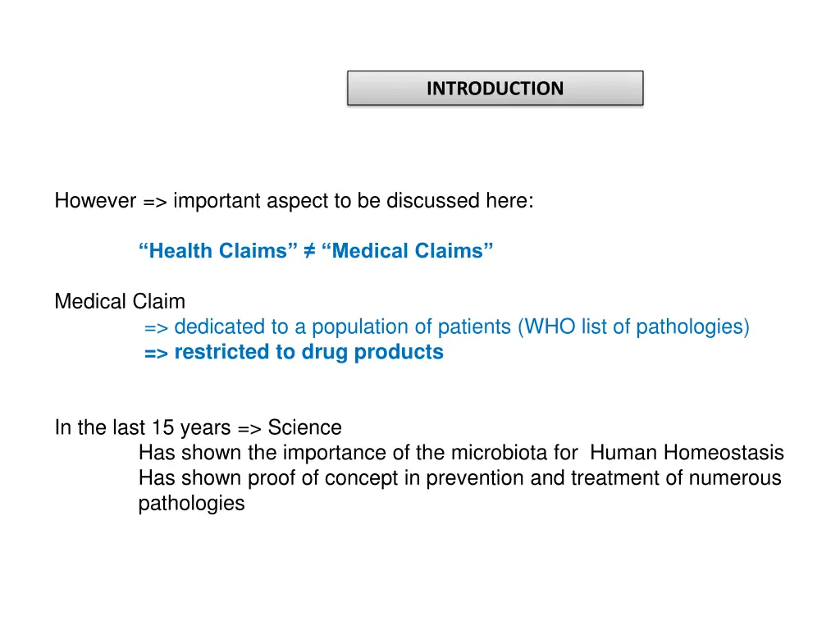Click the "In the last 15 years" phrase
This screenshot has width=840, height=630.
143,427
